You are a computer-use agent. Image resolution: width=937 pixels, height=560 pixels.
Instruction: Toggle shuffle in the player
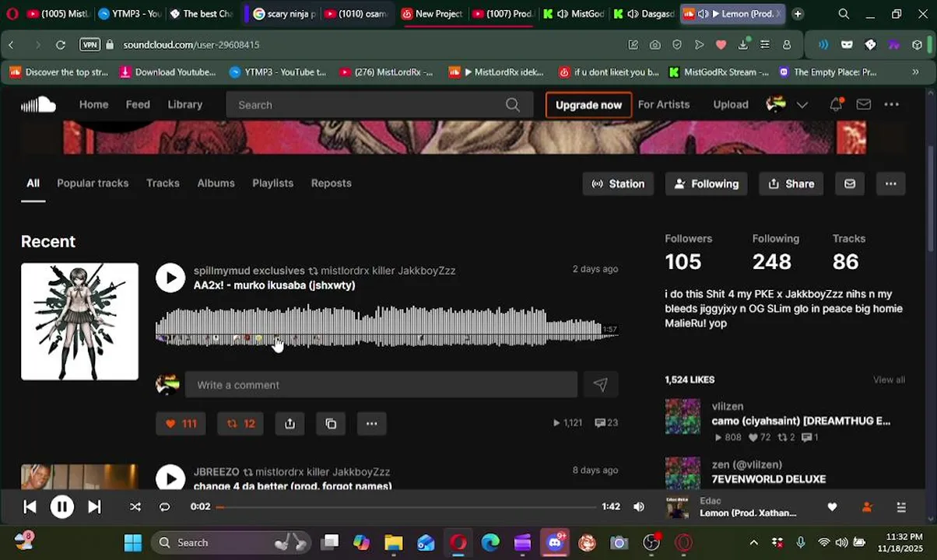135,507
